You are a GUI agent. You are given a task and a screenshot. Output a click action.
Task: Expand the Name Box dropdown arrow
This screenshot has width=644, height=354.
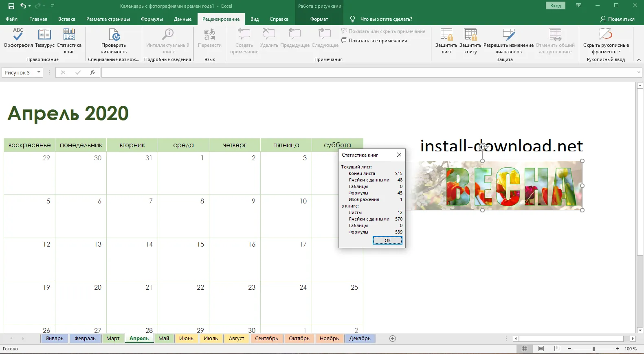[39, 72]
